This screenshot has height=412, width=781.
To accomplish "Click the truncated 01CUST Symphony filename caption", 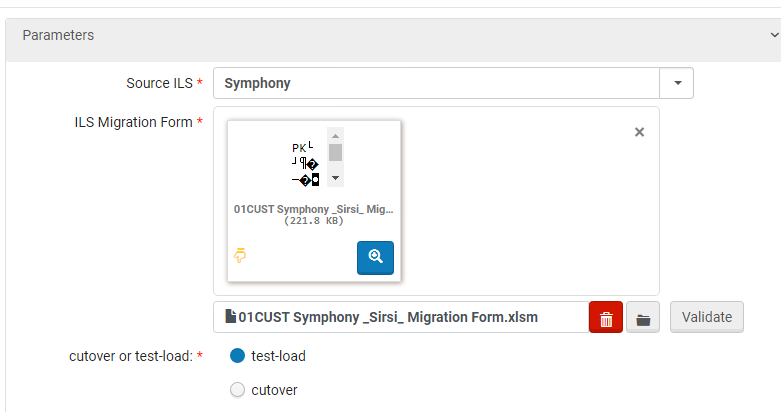I will 314,209.
